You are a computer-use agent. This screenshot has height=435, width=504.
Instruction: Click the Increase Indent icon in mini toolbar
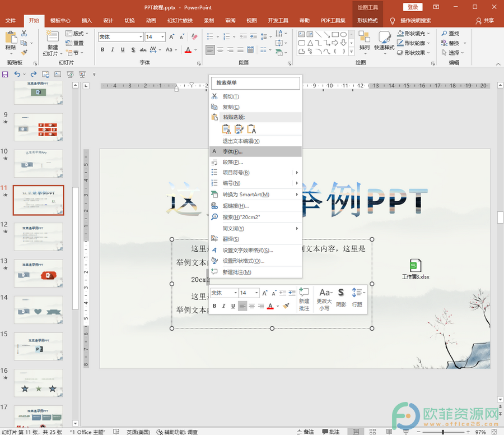[292, 293]
